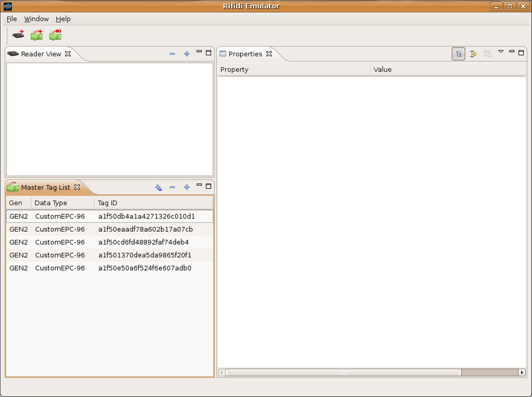Click the add-tag plus icon in Master Tag List
The image size is (532, 397).
click(x=158, y=187)
